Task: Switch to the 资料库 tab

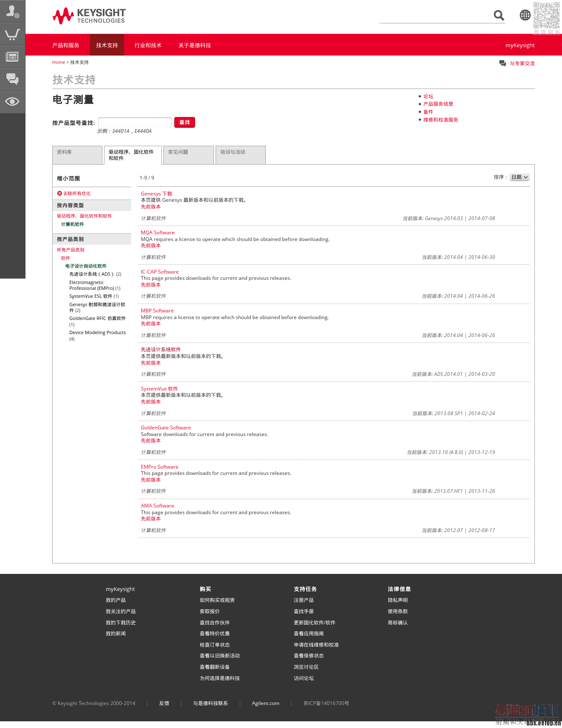Action: tap(77, 155)
